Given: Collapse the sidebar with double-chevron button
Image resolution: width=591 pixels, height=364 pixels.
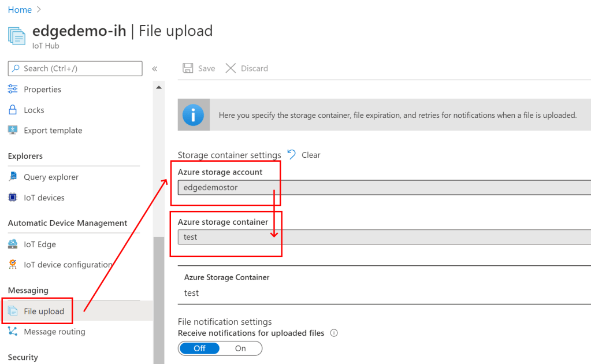Looking at the screenshot, I should [154, 69].
